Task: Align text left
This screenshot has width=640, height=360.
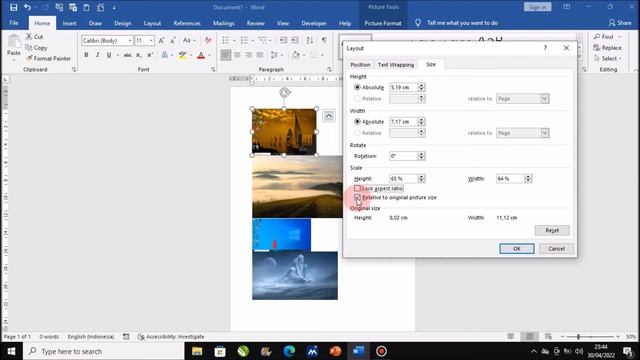Action: pyautogui.click(x=226, y=55)
